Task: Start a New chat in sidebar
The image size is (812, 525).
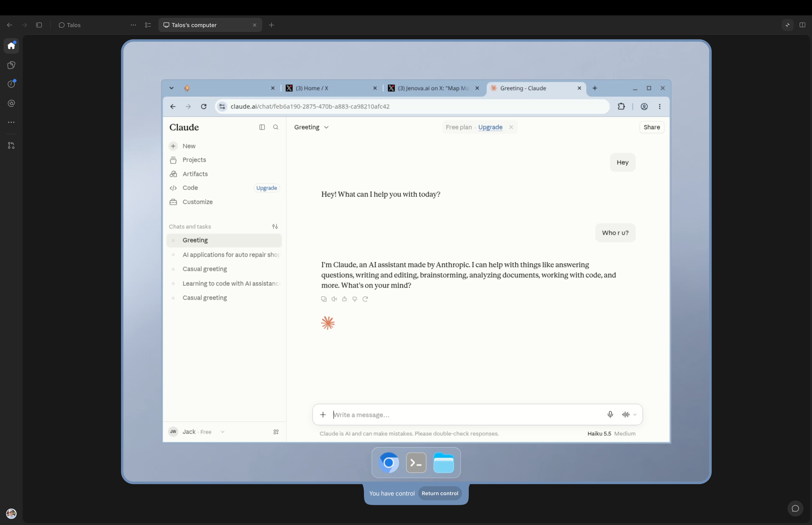Action: click(224, 146)
